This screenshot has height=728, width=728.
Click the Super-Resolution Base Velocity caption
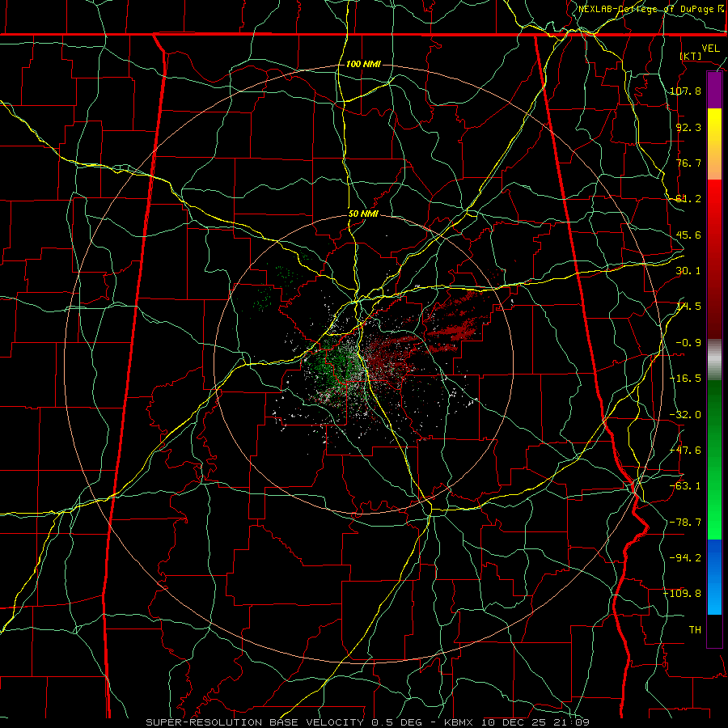(368, 722)
